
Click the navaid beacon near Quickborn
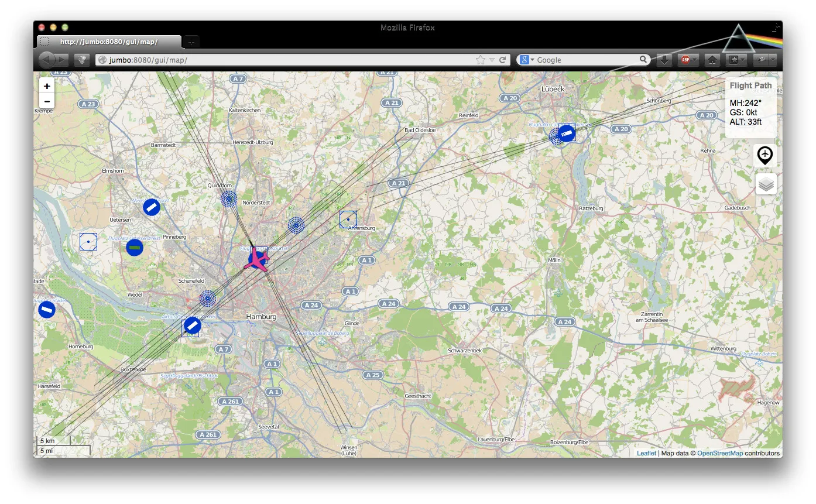(229, 199)
